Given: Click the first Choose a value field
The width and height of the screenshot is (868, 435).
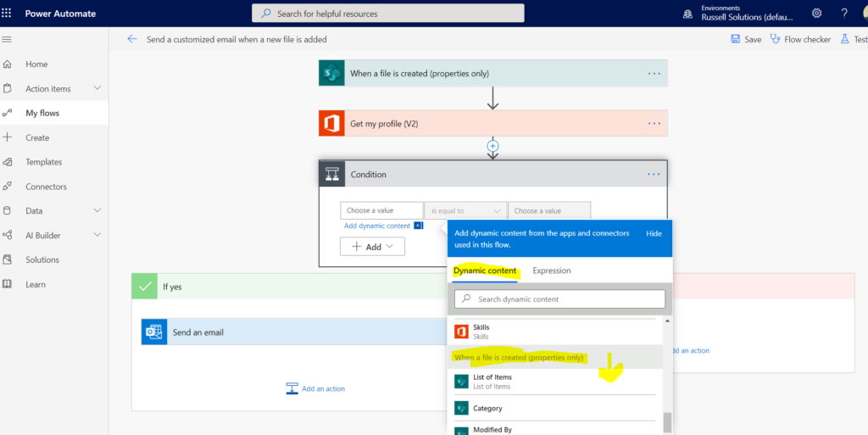Looking at the screenshot, I should tap(382, 211).
